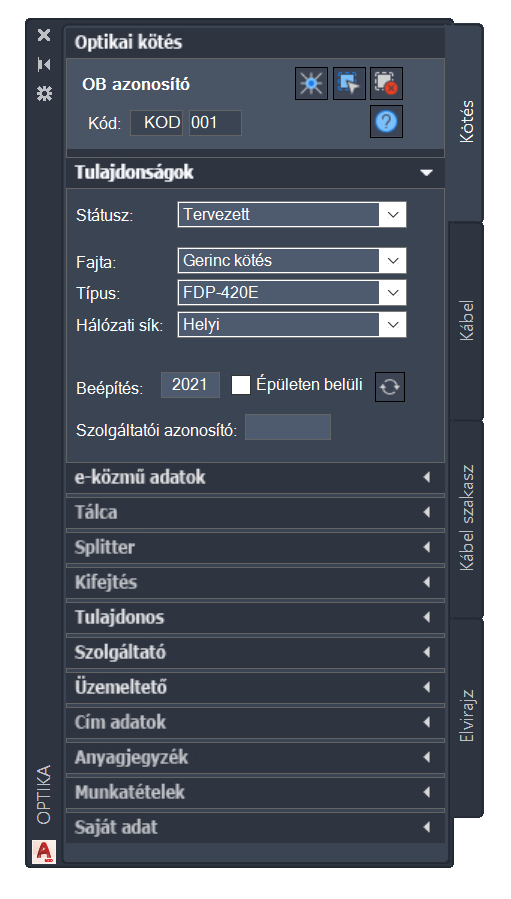Screen dimensions: 511x899
Task: Toggle the palette auto-hide icon
Action: 44,65
